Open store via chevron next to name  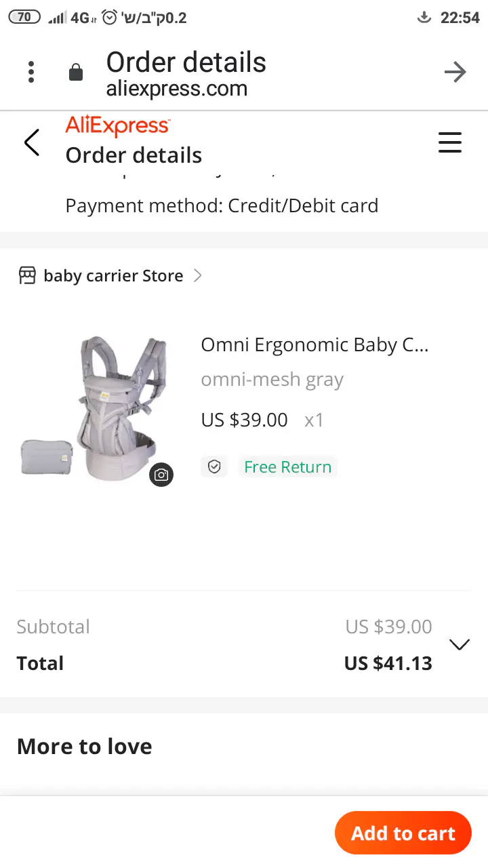[x=198, y=275]
